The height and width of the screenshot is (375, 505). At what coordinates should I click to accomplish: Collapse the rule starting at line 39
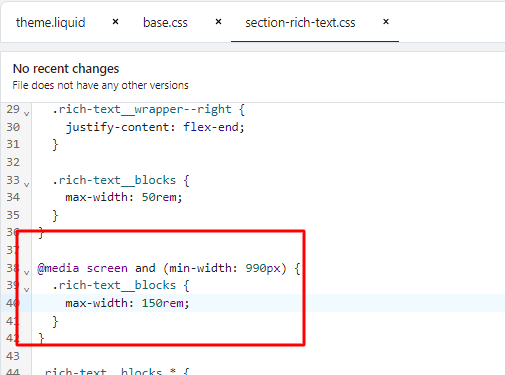click(x=27, y=290)
